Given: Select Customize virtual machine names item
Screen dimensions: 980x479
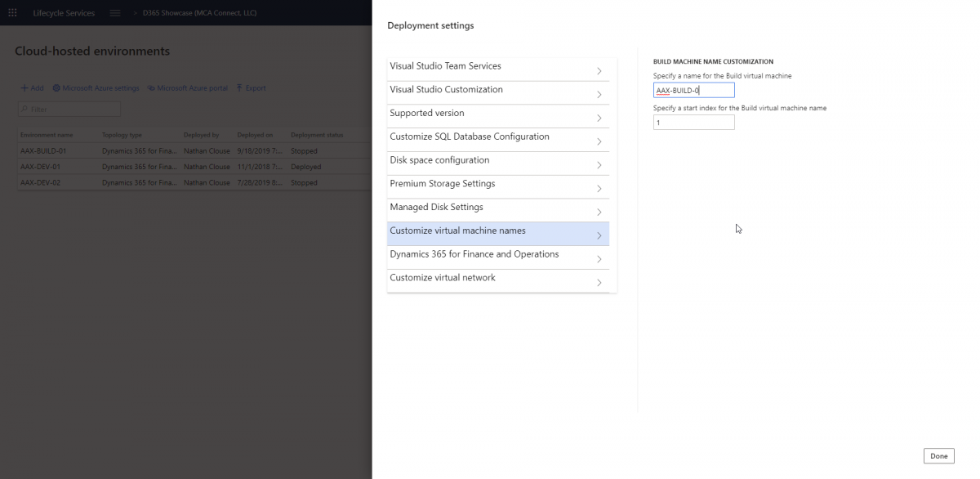Looking at the screenshot, I should tap(498, 235).
